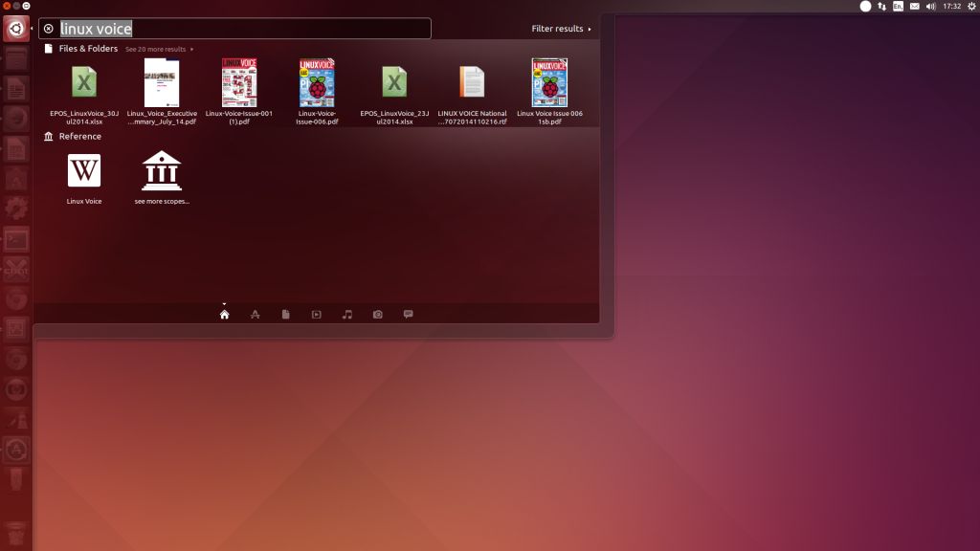980x551 pixels.
Task: Open the Trash in launcher
Action: pyautogui.click(x=16, y=535)
